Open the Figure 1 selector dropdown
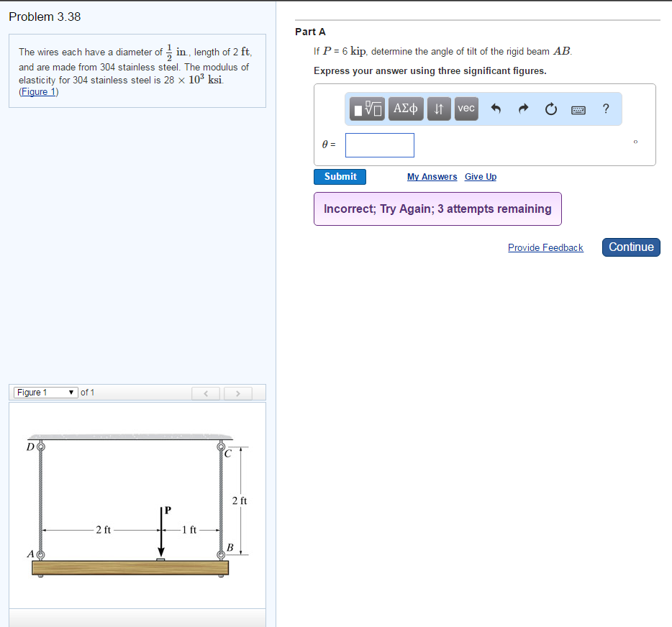The height and width of the screenshot is (627, 672). point(45,393)
